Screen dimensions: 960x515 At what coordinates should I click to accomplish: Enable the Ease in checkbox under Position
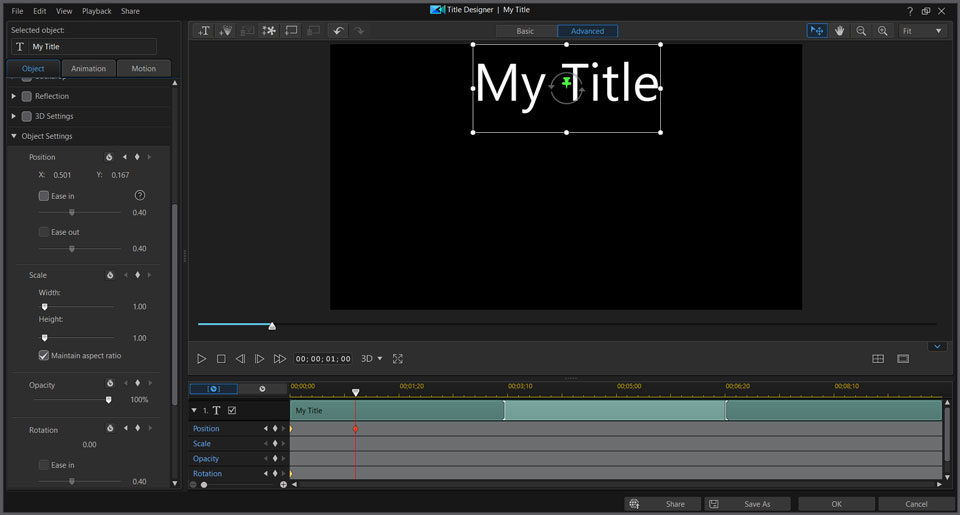pos(44,196)
